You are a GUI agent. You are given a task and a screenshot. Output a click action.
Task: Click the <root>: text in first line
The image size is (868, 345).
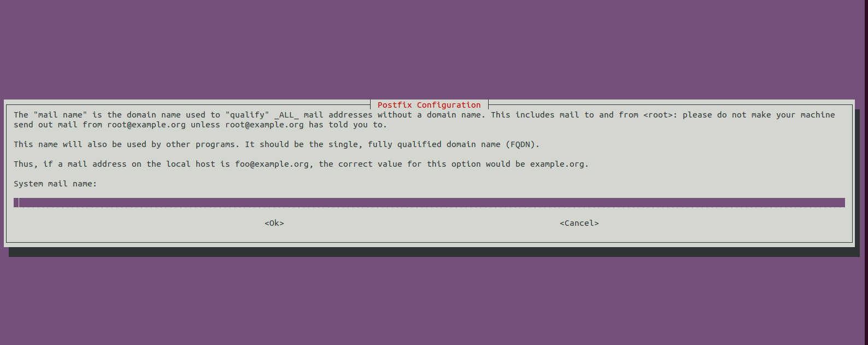pos(660,115)
